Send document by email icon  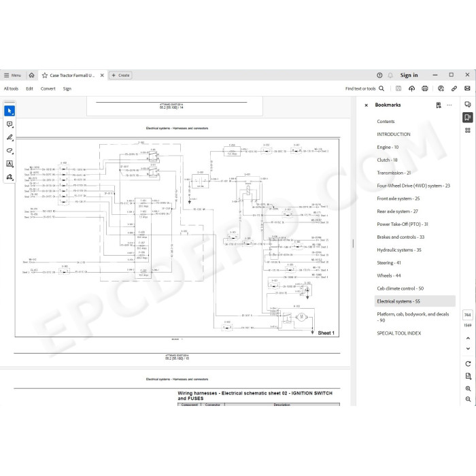467,88
